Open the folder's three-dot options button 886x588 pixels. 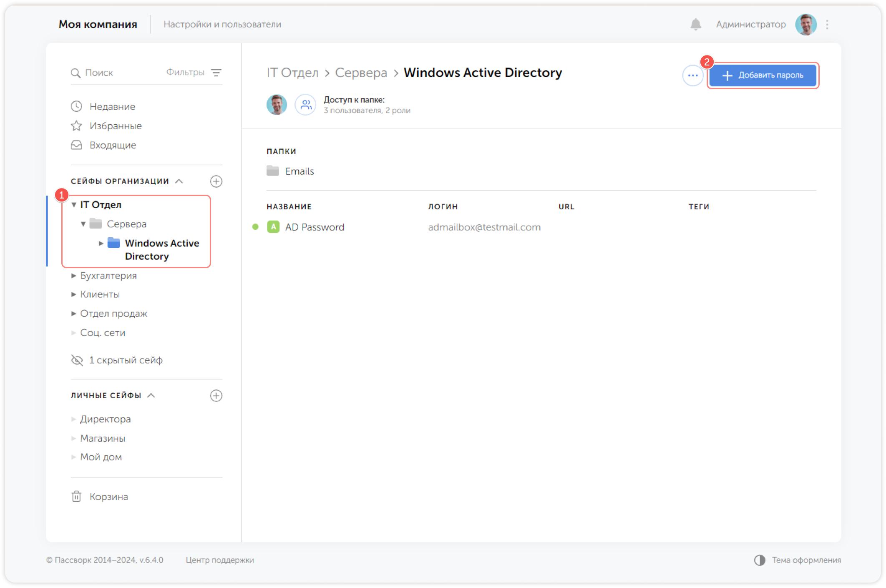click(x=693, y=75)
